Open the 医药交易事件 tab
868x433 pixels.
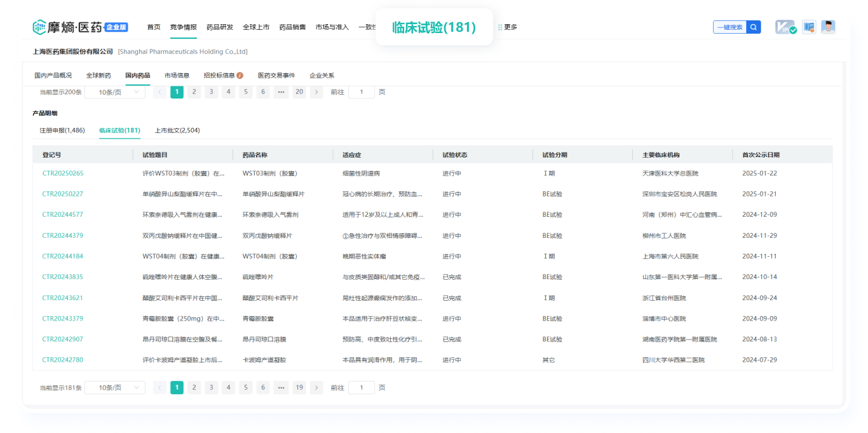(x=276, y=75)
